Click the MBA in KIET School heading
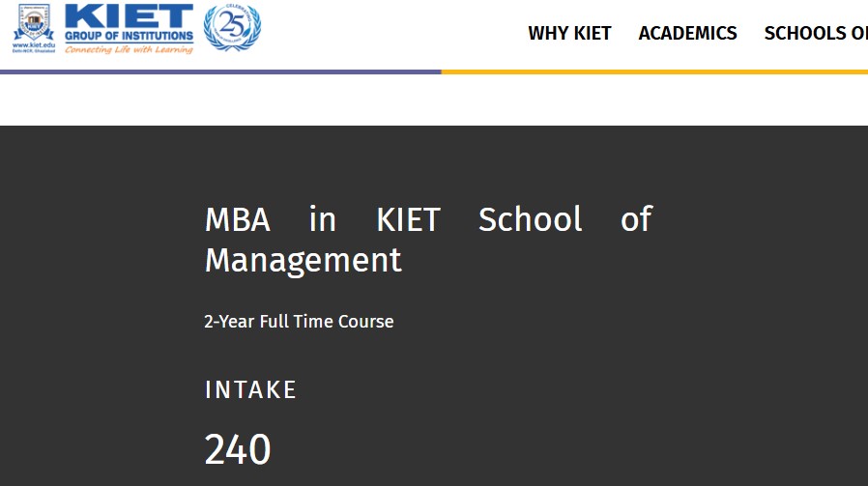This screenshot has height=486, width=868. coord(428,239)
